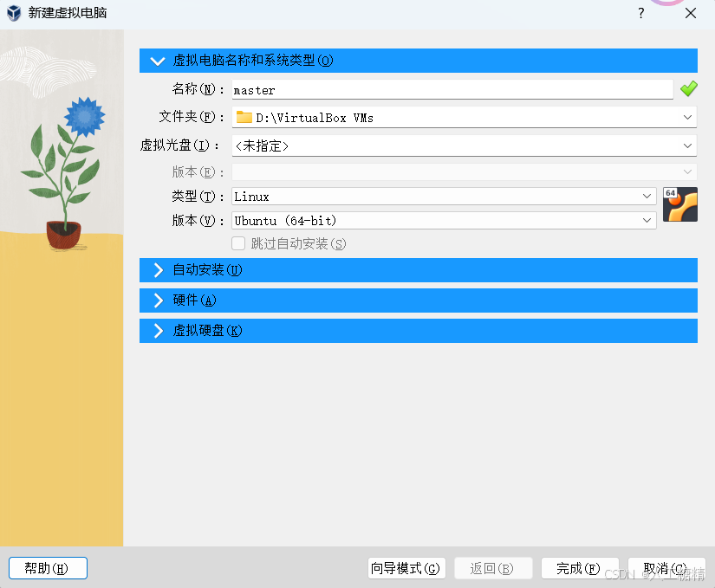Click the yellow folder icon in 文件夹 field
Viewport: 715px width, 588px height.
point(244,118)
